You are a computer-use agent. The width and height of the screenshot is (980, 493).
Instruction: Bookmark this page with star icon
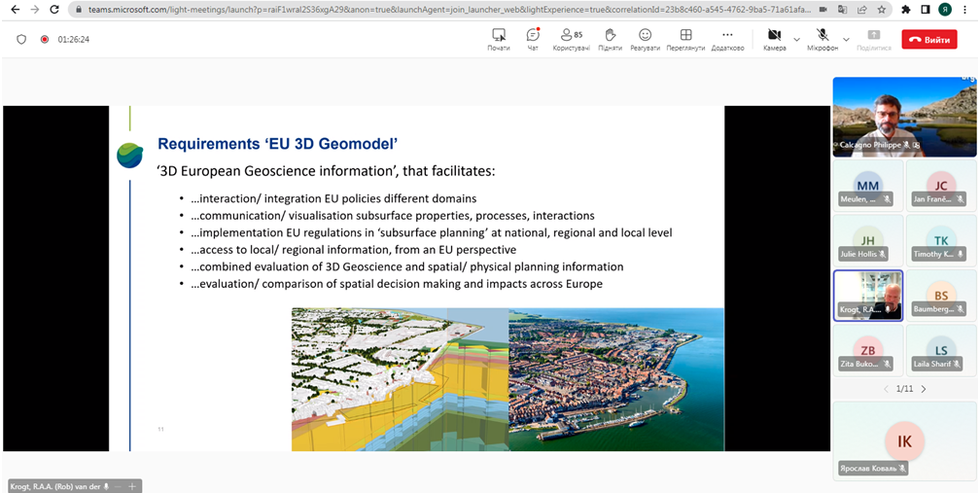pyautogui.click(x=881, y=10)
